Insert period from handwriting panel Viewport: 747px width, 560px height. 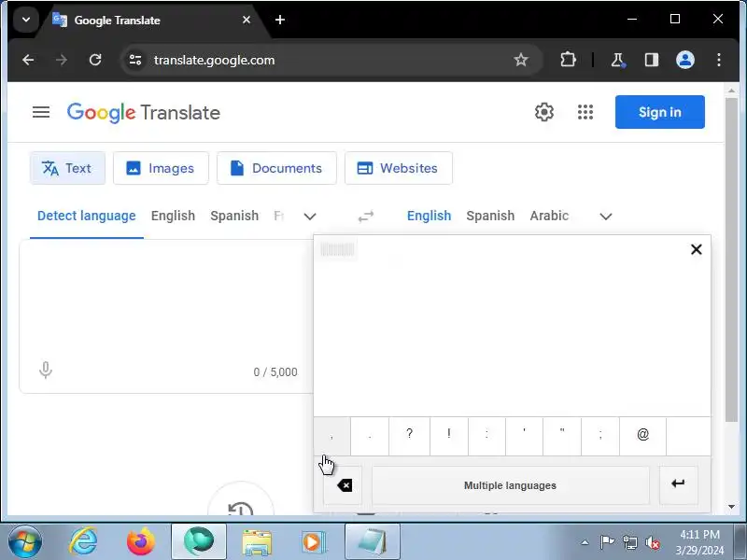coord(370,436)
